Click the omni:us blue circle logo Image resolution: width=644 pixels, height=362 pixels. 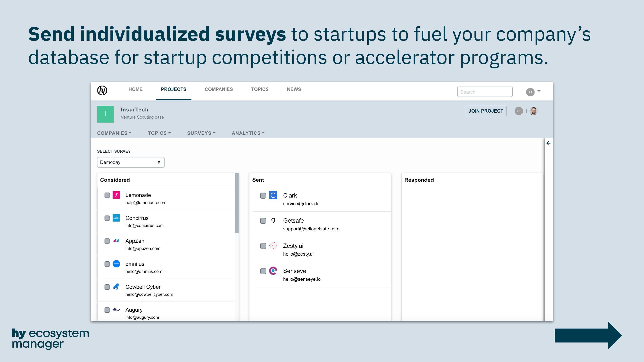116,264
